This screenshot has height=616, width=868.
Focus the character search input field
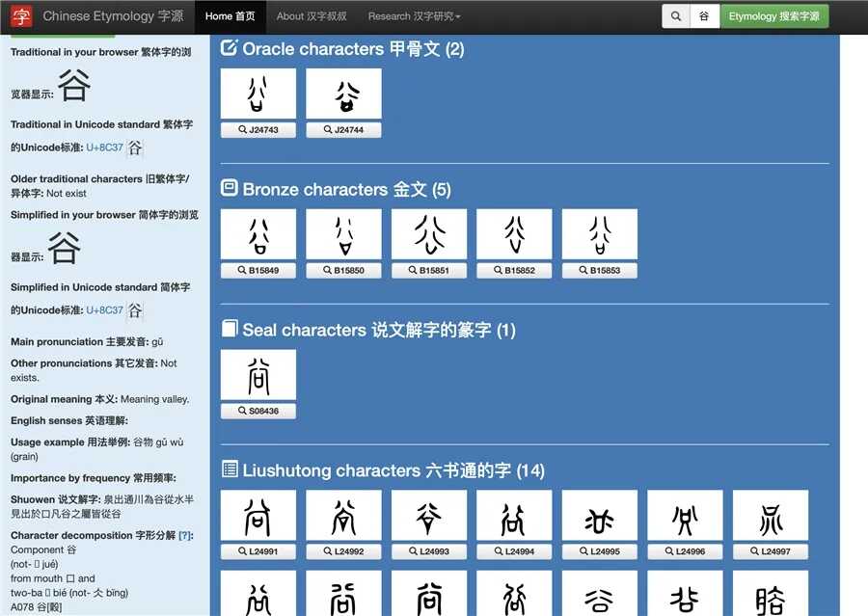(x=705, y=16)
